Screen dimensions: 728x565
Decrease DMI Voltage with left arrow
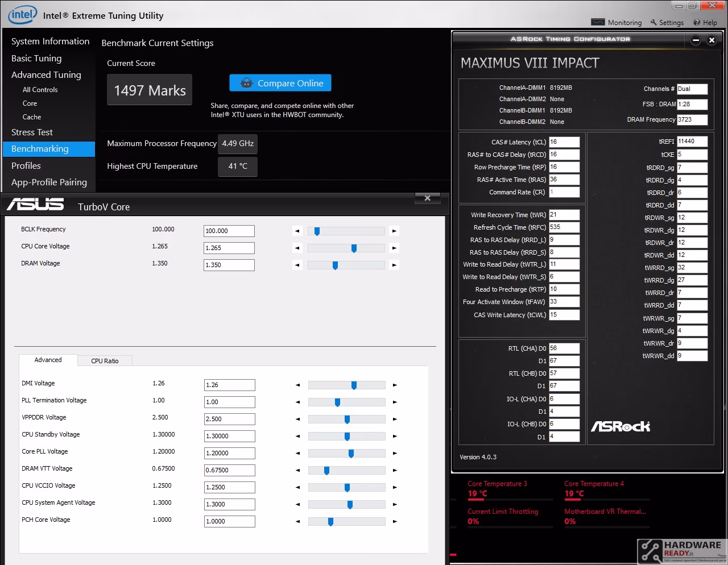point(297,385)
